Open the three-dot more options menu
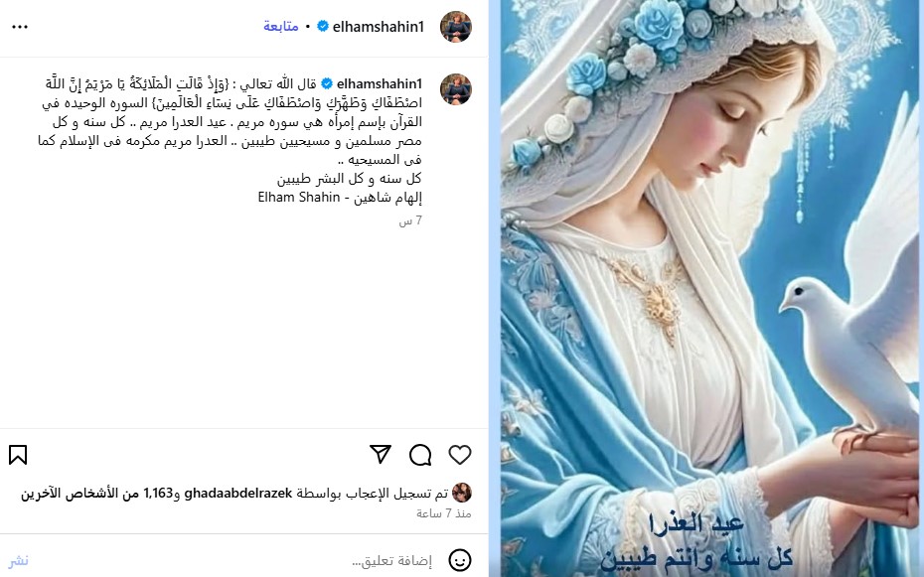Screen dimensions: 924x577 click(20, 27)
